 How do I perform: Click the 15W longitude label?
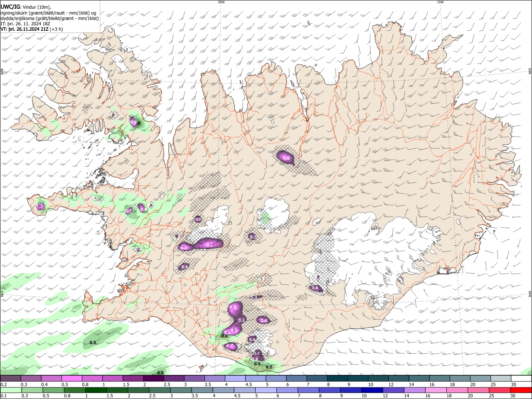point(440,2)
